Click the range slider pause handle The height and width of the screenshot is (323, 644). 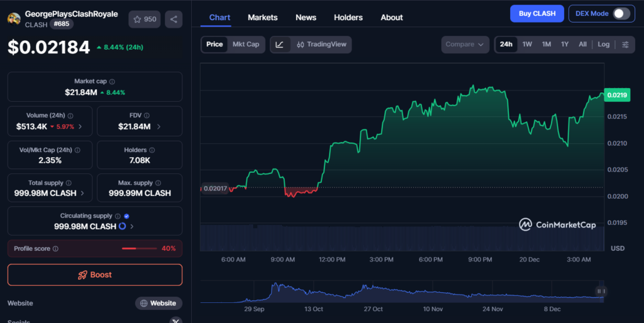[601, 291]
